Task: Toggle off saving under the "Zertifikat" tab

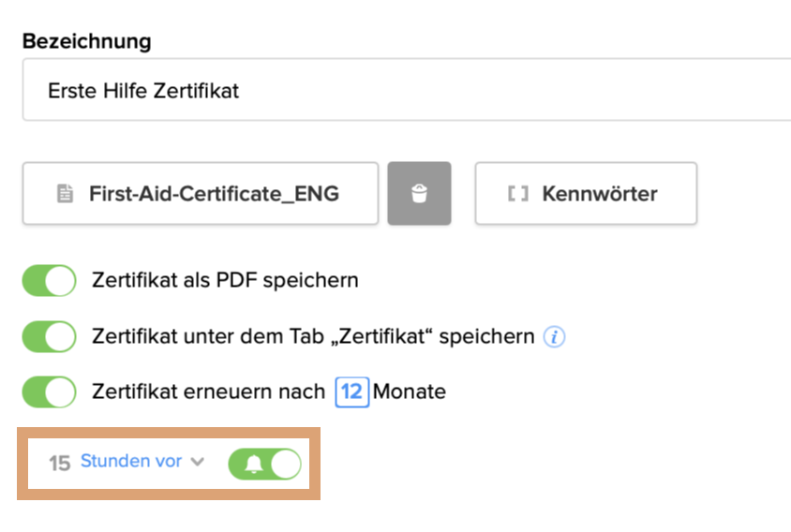Action: click(x=49, y=337)
